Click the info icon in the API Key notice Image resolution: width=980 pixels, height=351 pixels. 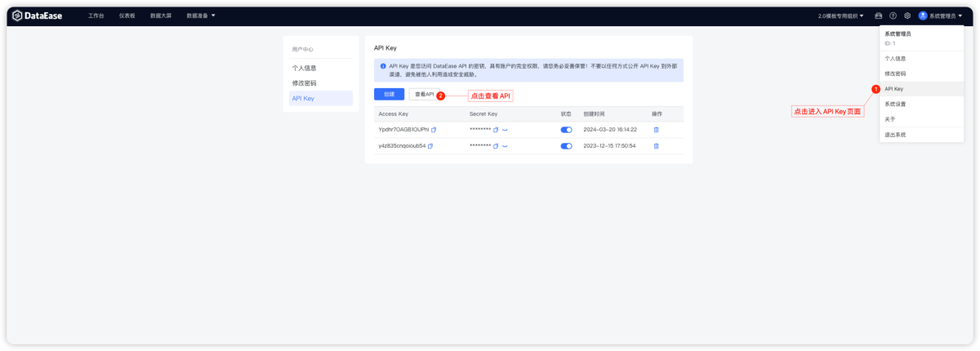383,66
